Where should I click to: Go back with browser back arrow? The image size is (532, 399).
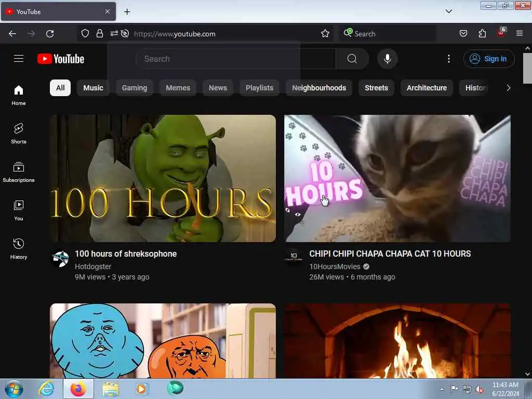point(12,34)
